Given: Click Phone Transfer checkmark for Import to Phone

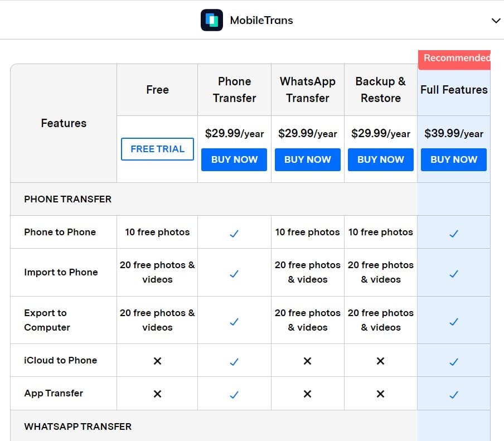Looking at the screenshot, I should (234, 274).
